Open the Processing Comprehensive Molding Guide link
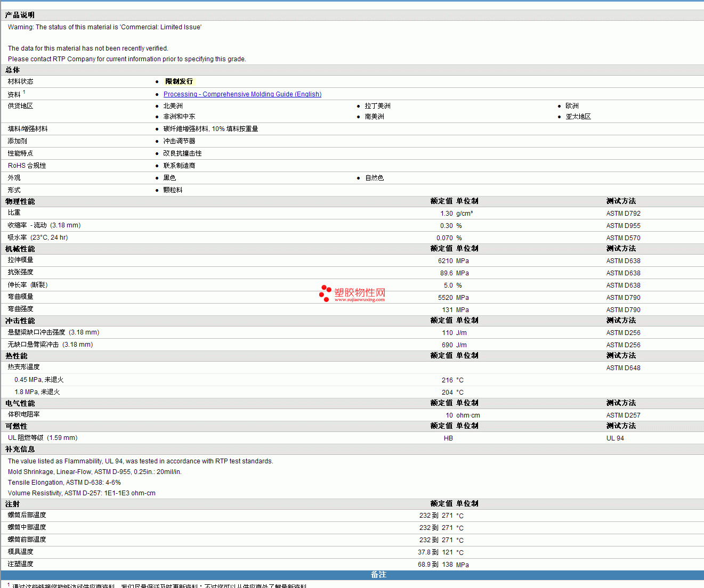704x588 pixels. (x=242, y=94)
